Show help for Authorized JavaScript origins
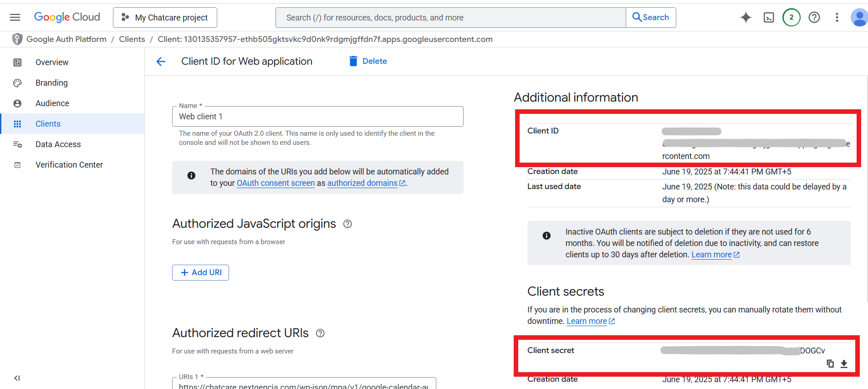The width and height of the screenshot is (868, 389). pos(347,224)
